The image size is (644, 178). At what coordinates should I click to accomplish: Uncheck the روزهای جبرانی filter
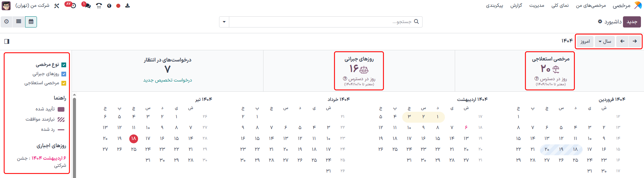click(x=64, y=74)
